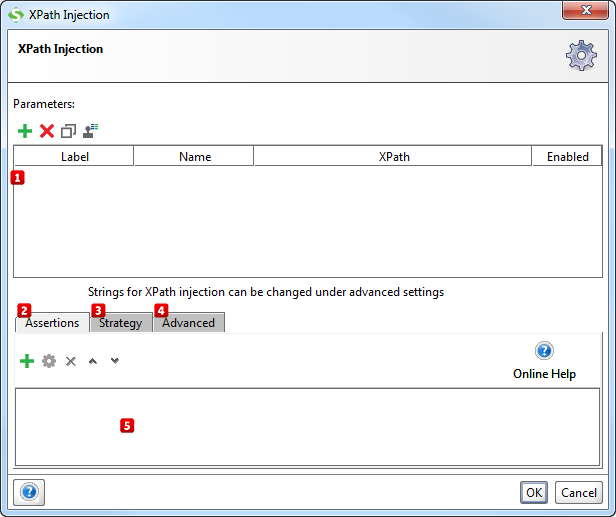Image resolution: width=616 pixels, height=517 pixels.
Task: Add an assertion with the green plus icon
Action: coord(27,361)
